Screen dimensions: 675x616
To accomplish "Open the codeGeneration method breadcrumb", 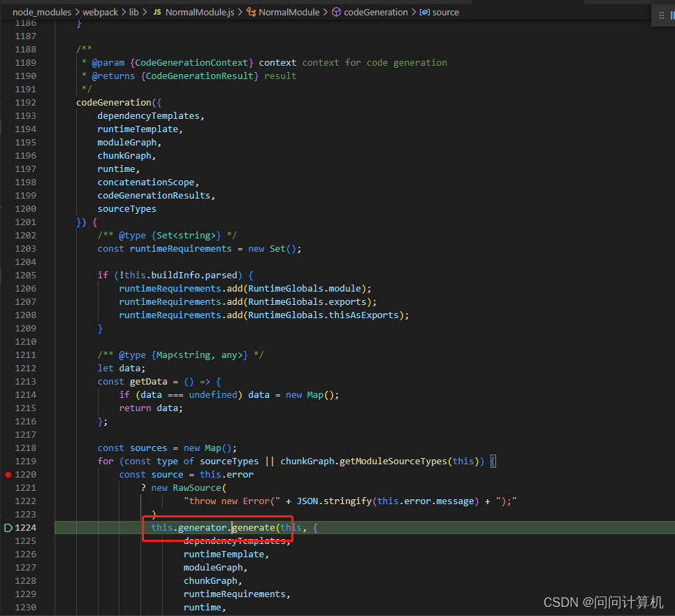I will (376, 12).
